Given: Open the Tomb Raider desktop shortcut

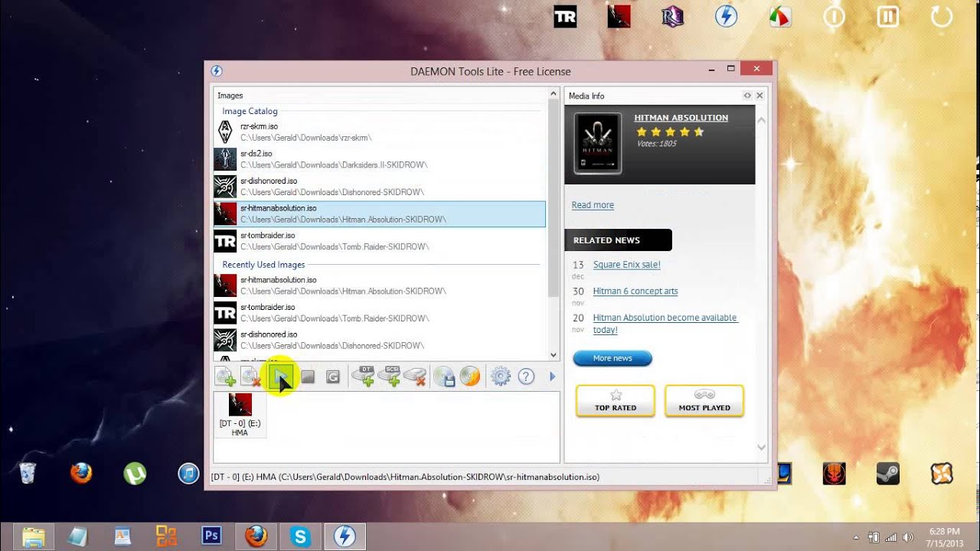Looking at the screenshot, I should tap(565, 17).
